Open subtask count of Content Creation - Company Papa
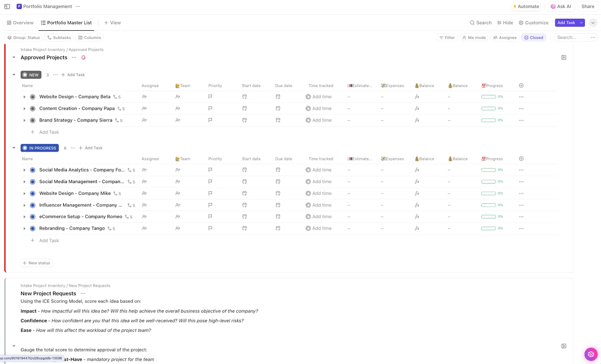Screen dimensions: 601x364 pos(121,109)
